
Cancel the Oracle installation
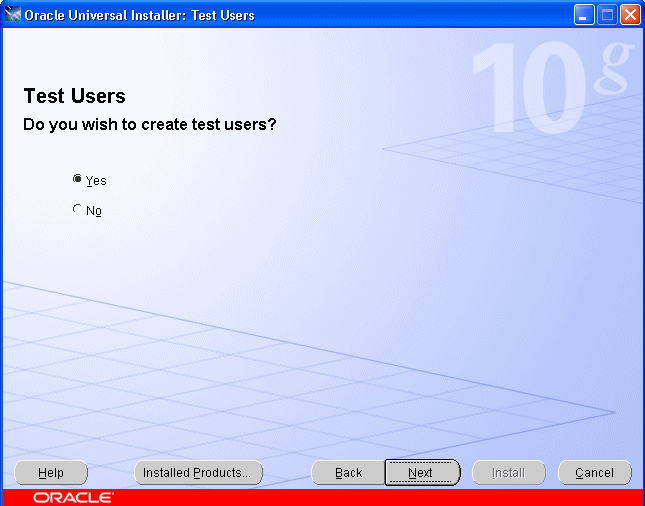(x=594, y=473)
